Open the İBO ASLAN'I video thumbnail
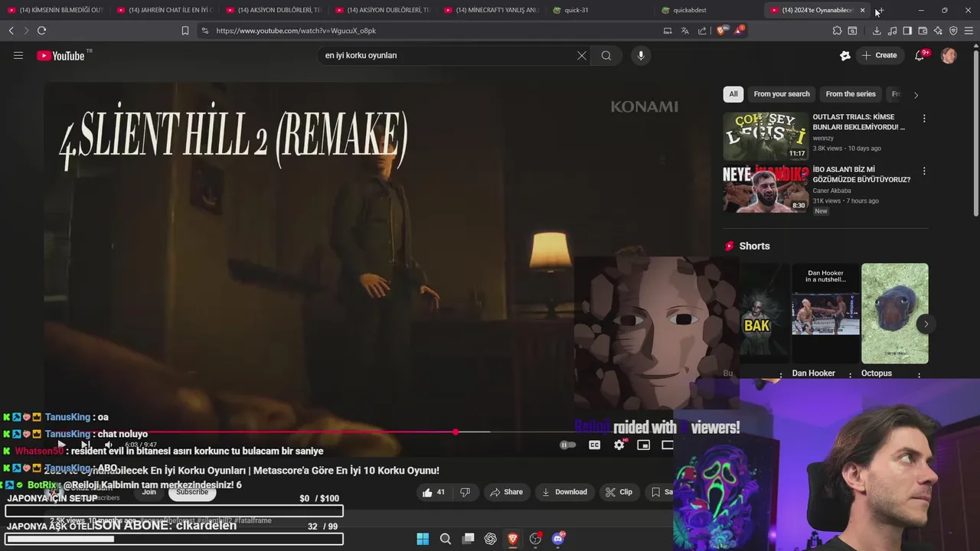The width and height of the screenshot is (980, 551). pos(766,189)
